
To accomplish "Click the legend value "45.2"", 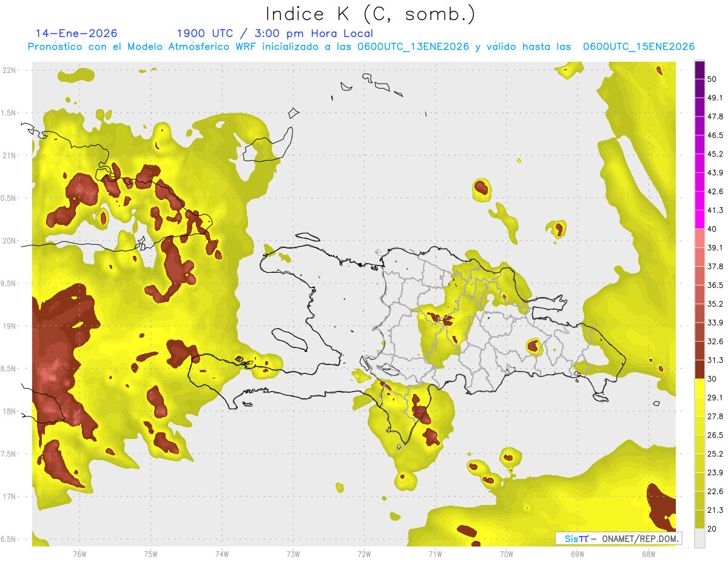I will coord(715,154).
